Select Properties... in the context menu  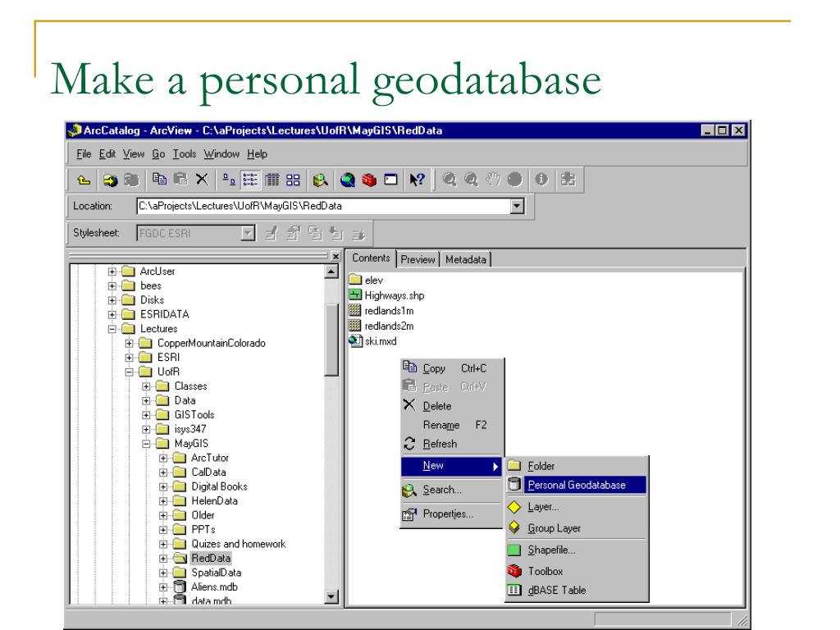click(451, 514)
